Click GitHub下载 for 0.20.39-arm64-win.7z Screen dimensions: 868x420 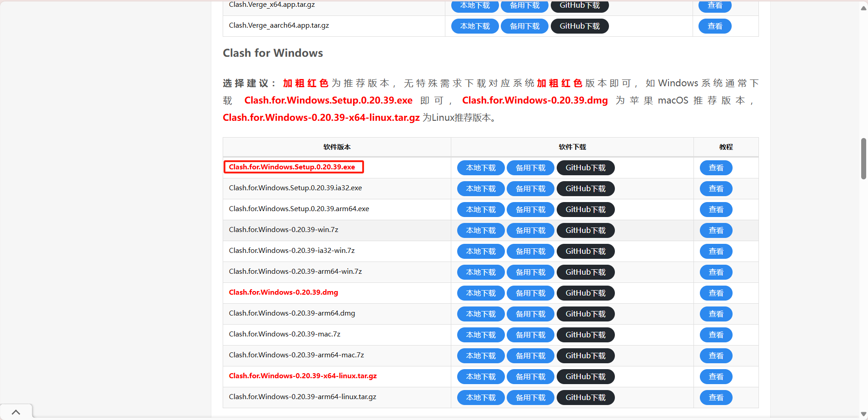tap(585, 272)
